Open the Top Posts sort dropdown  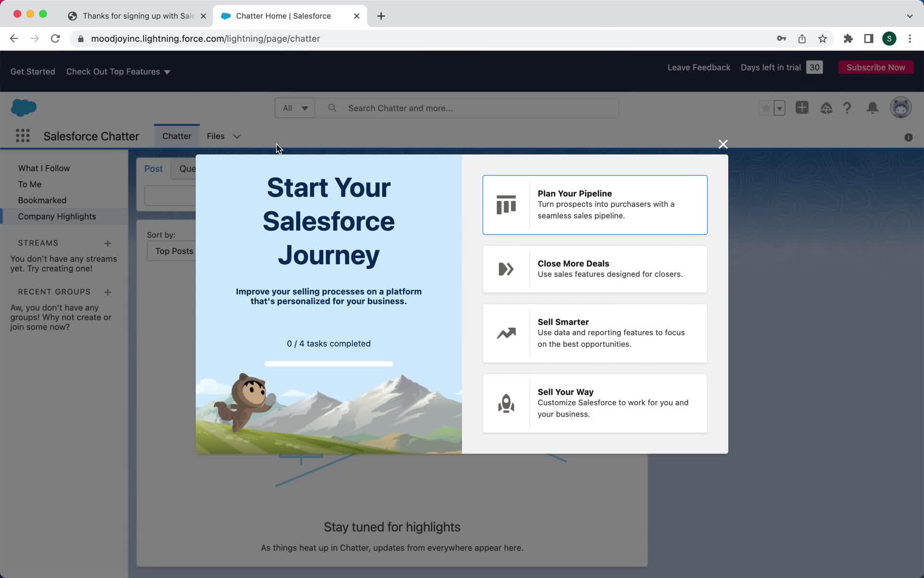point(171,251)
